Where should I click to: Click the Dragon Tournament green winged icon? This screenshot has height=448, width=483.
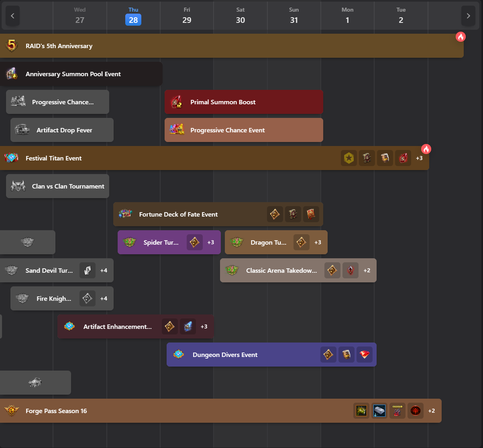click(x=237, y=242)
